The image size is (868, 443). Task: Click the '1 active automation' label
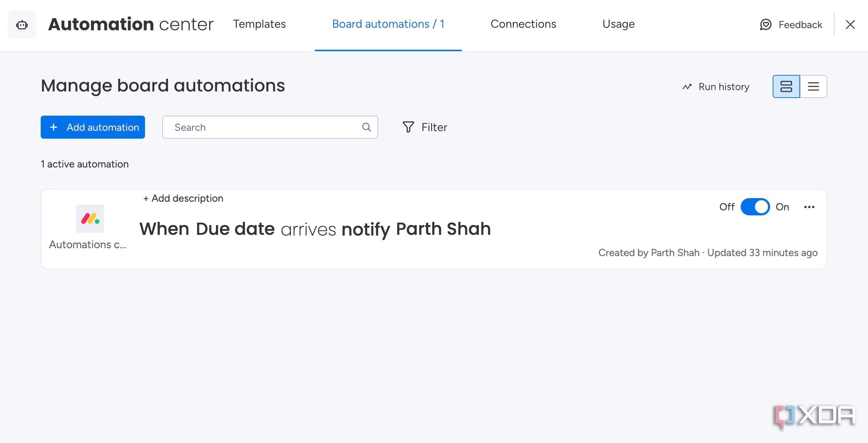click(x=85, y=164)
